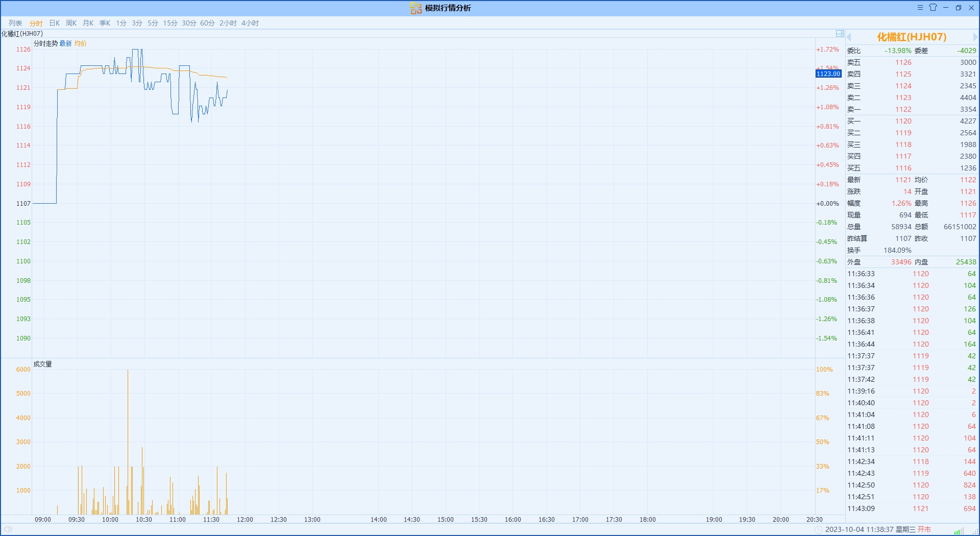
Task: Click the 卖一 price 1122 row
Action: [912, 109]
